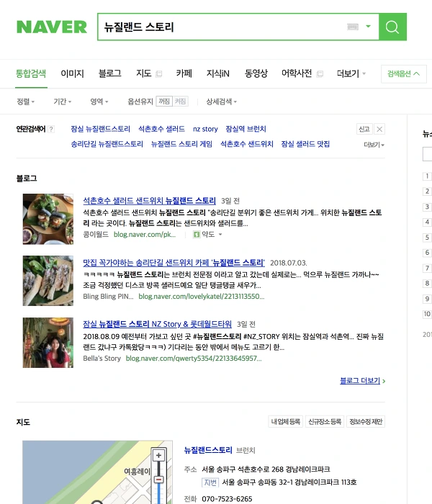
Task: Select rank number 1 in right sidebar
Action: click(x=427, y=176)
